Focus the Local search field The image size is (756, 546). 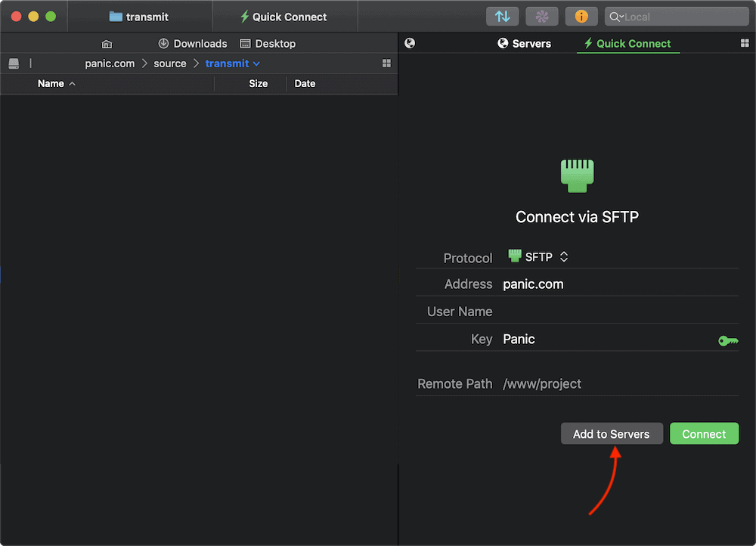pos(677,17)
